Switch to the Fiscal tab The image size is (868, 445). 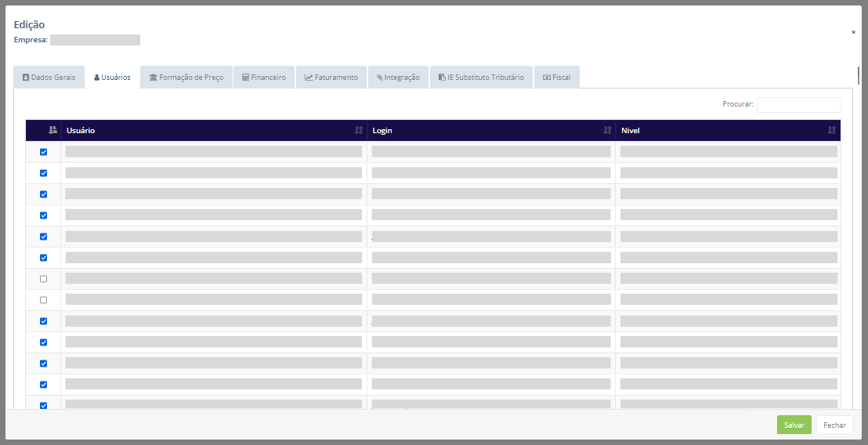coord(557,78)
